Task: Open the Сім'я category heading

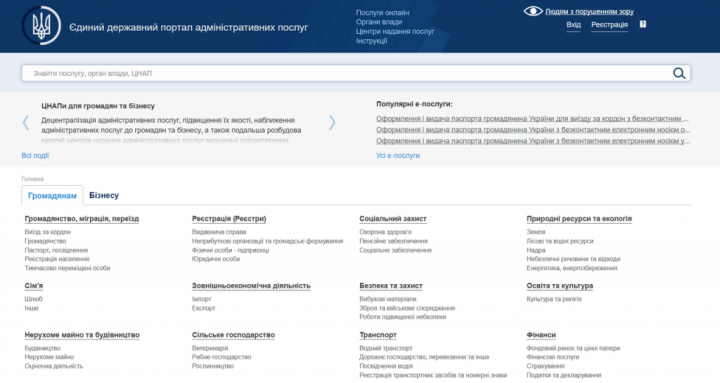Action: 34,286
